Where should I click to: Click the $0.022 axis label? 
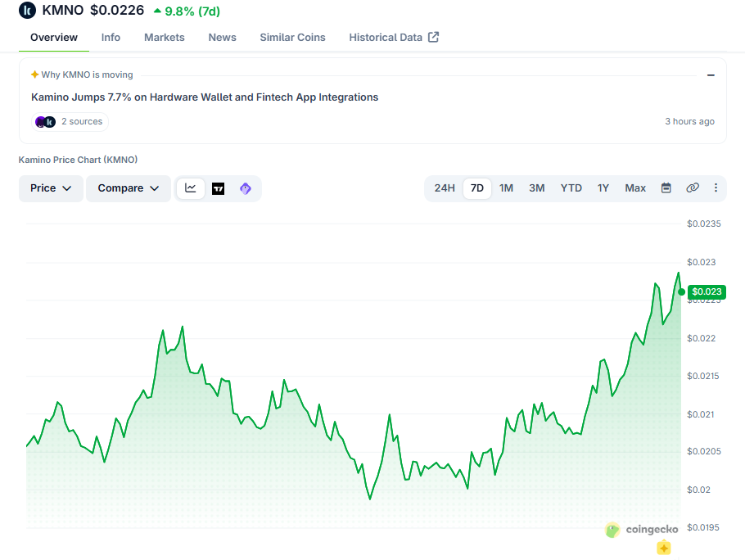(701, 338)
